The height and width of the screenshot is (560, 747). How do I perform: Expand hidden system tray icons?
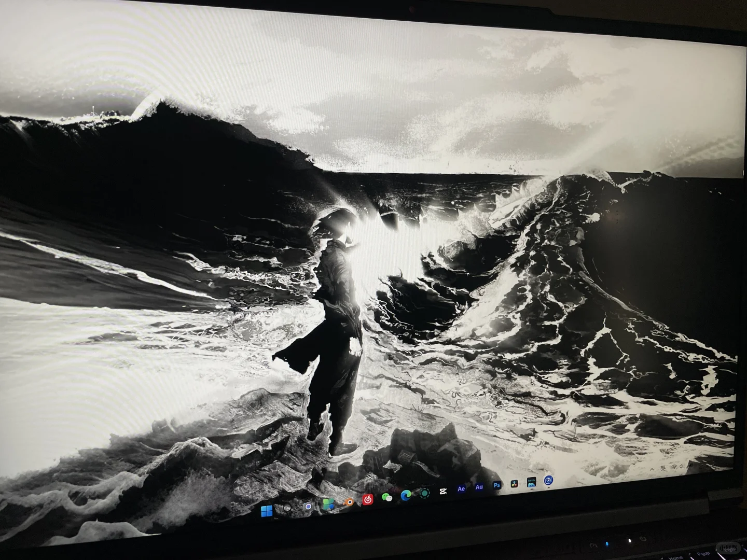[x=652, y=469]
